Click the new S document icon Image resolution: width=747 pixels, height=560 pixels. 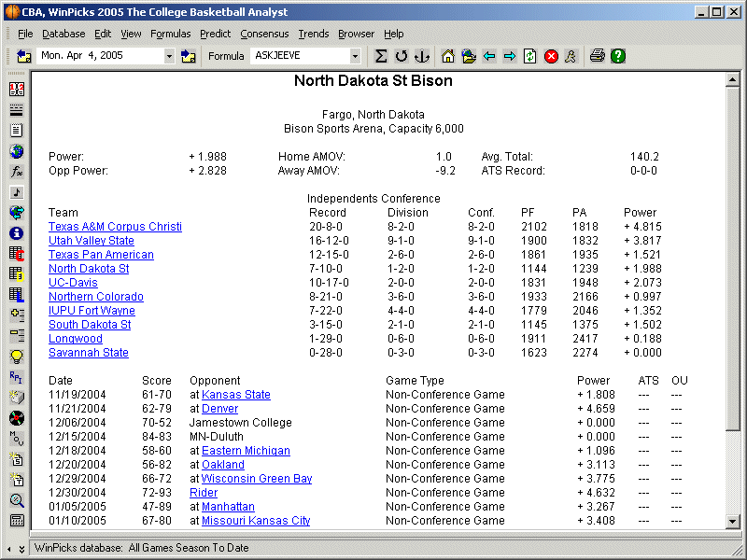pyautogui.click(x=17, y=459)
